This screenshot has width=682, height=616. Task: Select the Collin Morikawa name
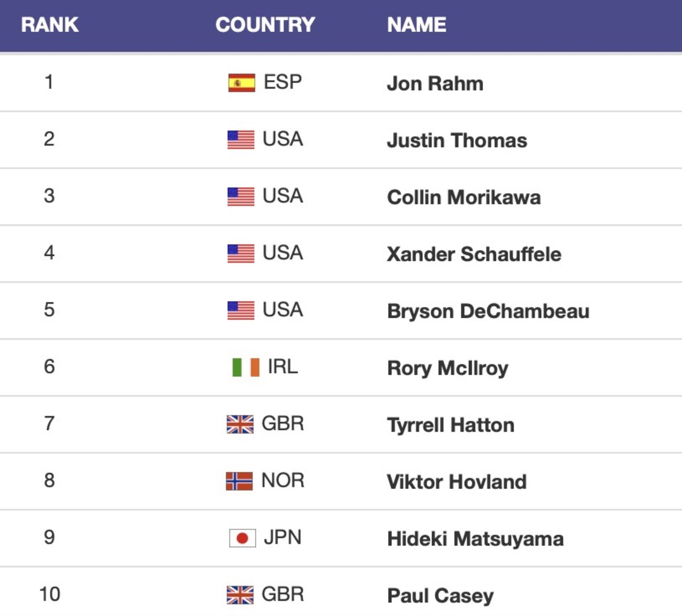tap(464, 197)
